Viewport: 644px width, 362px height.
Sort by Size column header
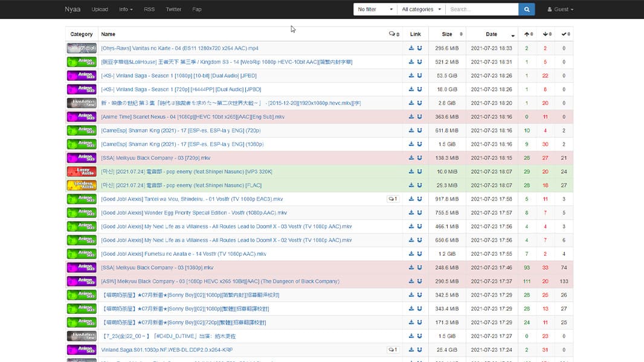447,34
